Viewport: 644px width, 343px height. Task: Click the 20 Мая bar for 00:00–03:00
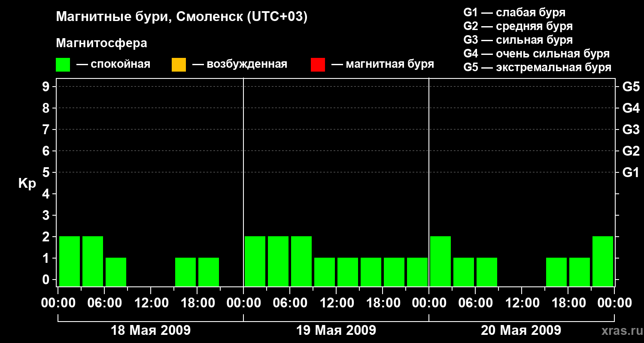click(440, 261)
